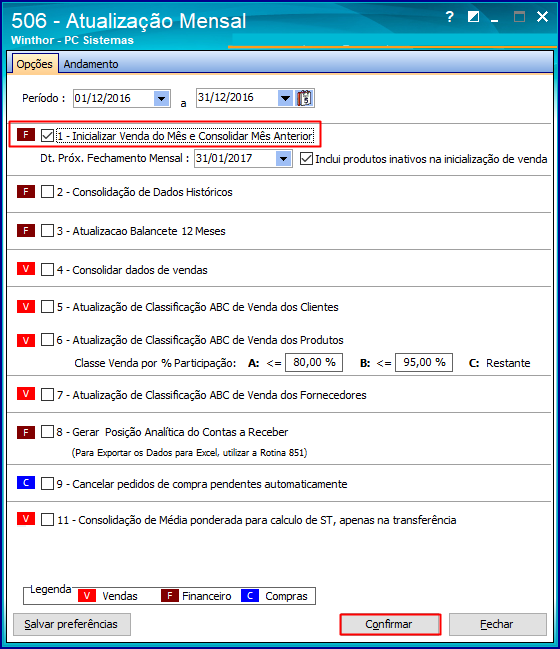
Task: Click the help question mark icon
Action: click(449, 17)
